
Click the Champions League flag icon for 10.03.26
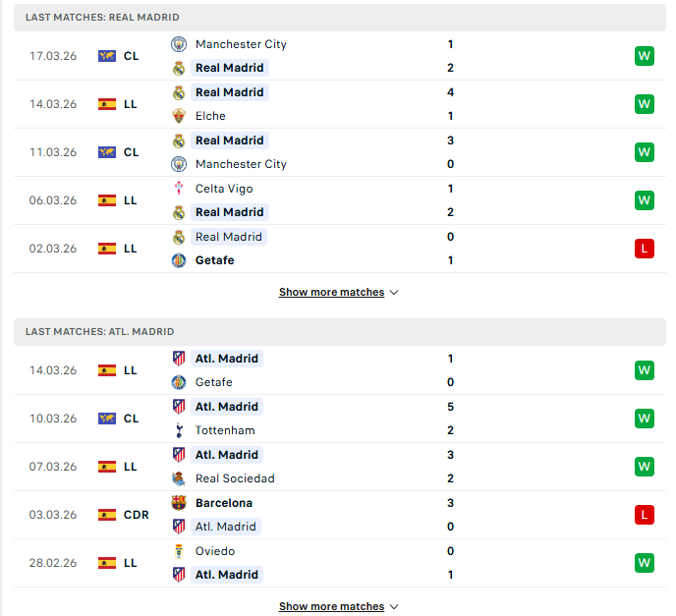(106, 419)
